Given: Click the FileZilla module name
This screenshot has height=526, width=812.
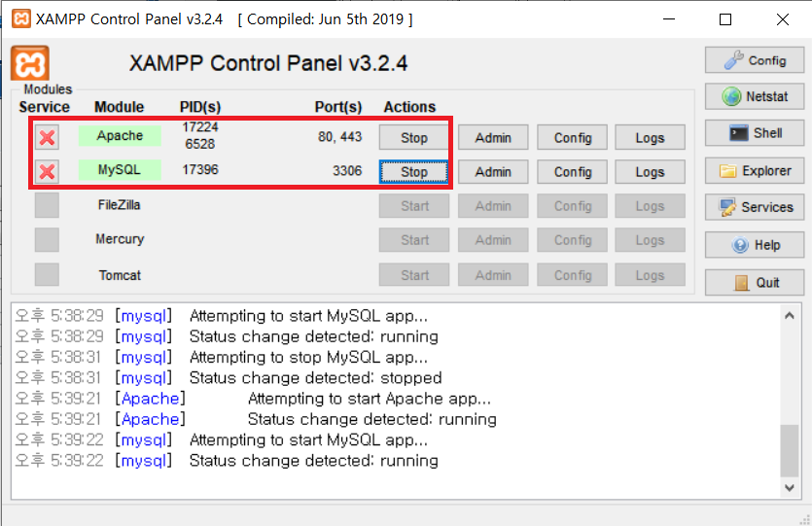Looking at the screenshot, I should 119,205.
